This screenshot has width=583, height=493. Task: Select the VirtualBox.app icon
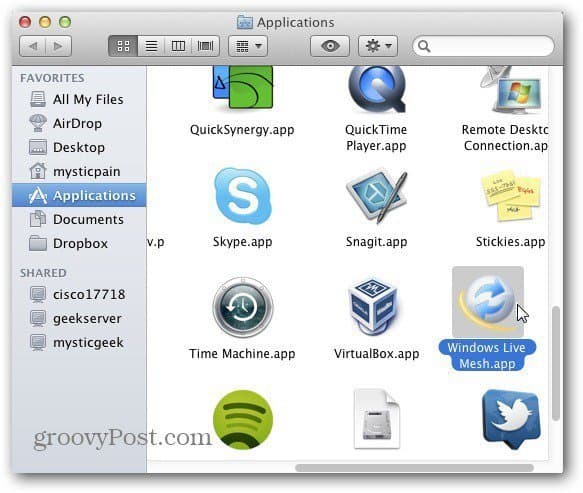click(x=374, y=307)
